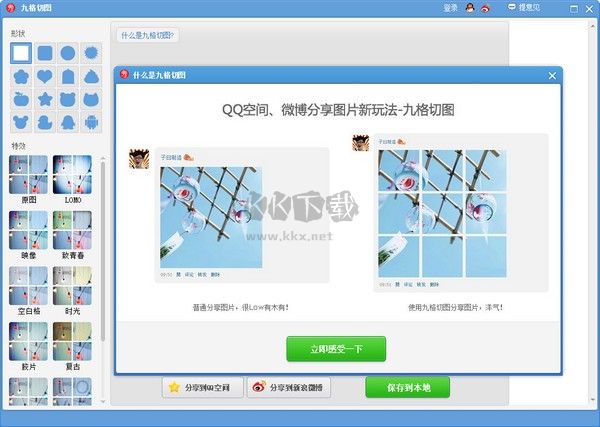Click the effects list scrollbar thumb
Viewport: 600px width, 427px height.
coord(103,251)
